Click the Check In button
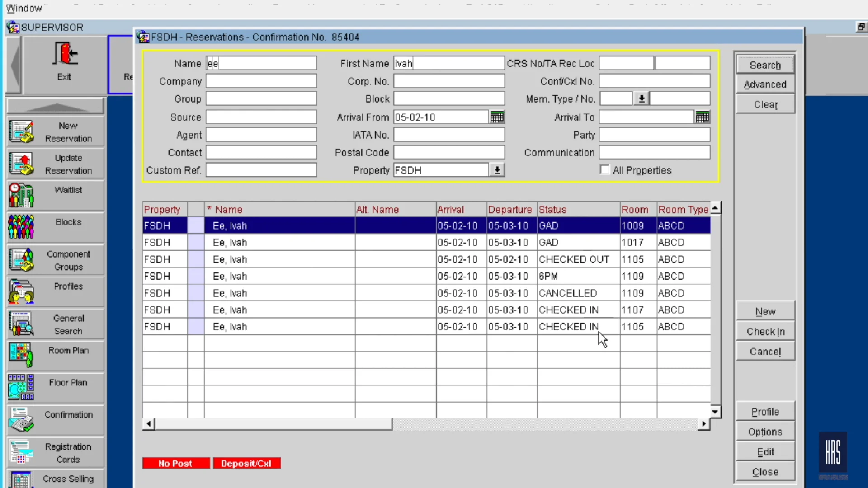 pos(765,332)
